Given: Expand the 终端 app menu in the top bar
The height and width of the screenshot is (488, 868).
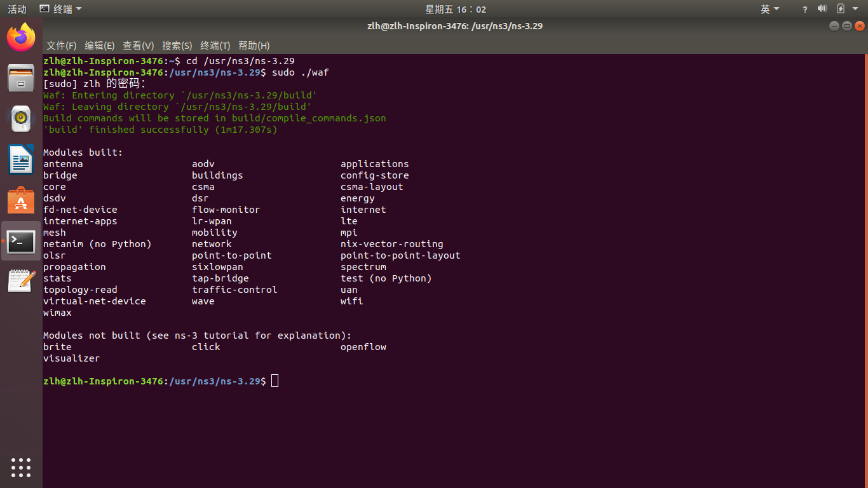Looking at the screenshot, I should (x=60, y=9).
